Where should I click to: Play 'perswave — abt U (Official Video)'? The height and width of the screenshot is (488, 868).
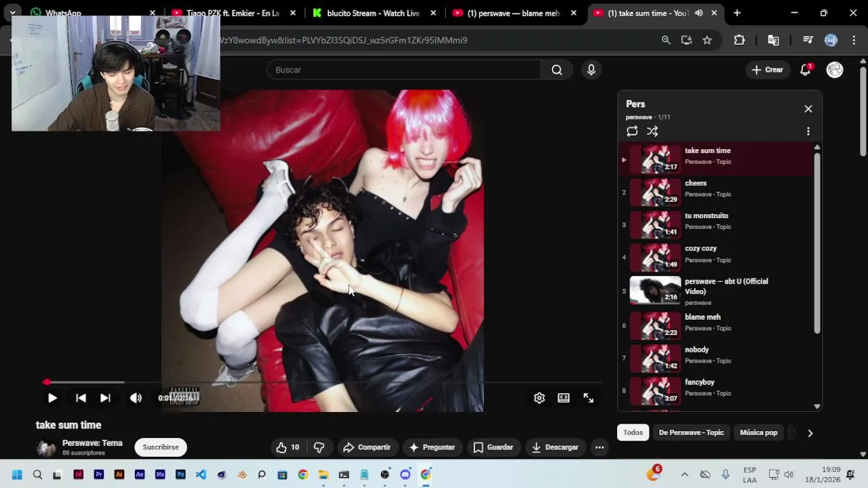pos(715,291)
